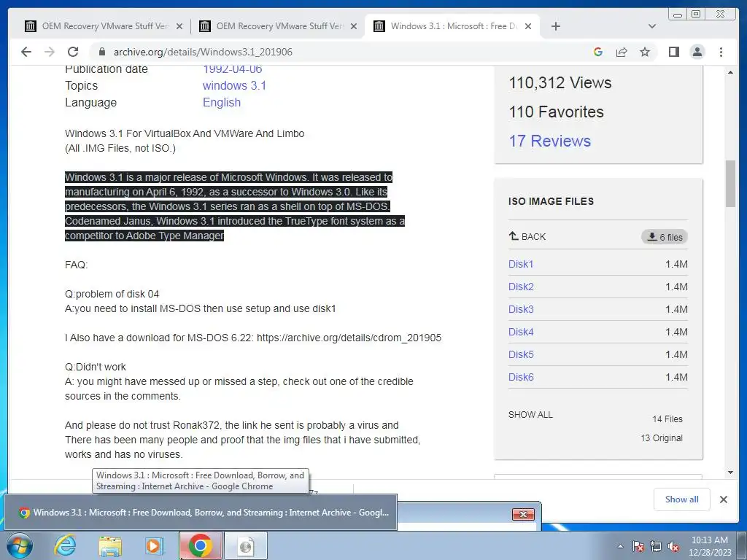Click the Chrome taskbar button
747x560 pixels.
point(200,545)
